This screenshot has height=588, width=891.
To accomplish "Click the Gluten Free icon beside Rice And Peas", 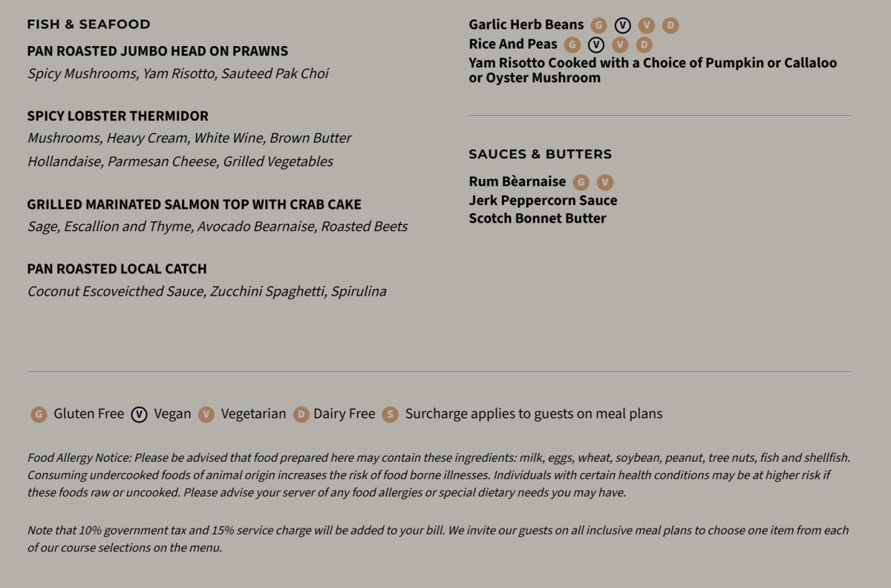I will pos(572,45).
